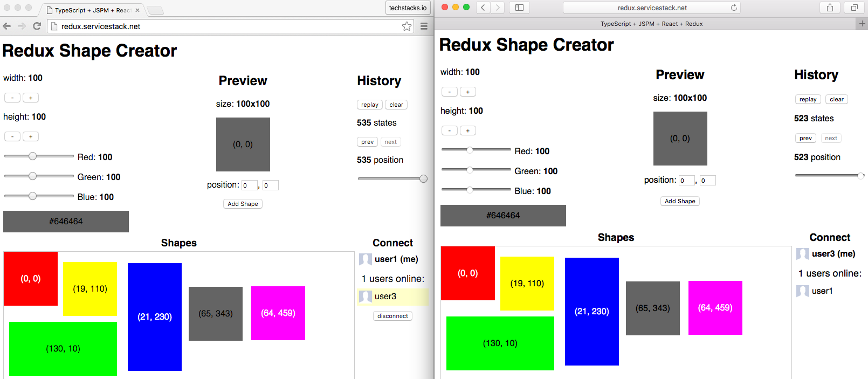Click the Chrome address bar showing redux.servicestack.net
Screen dimensions: 868x379
point(226,26)
